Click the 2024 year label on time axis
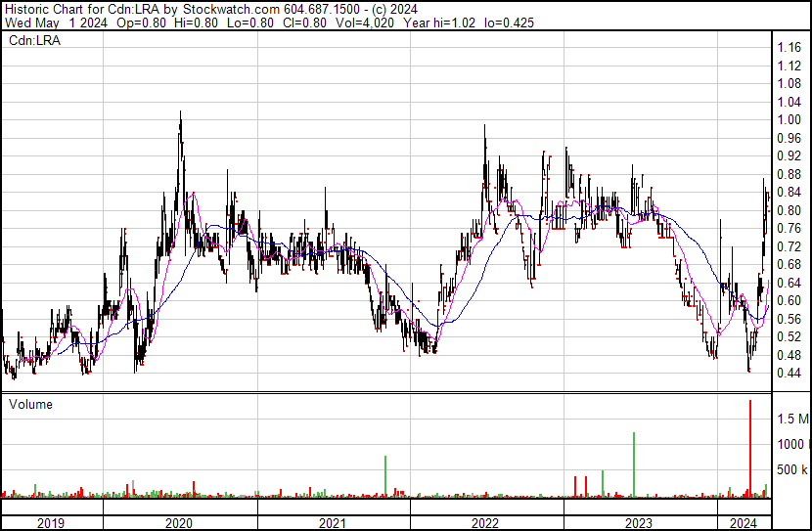This screenshot has height=531, width=812. point(744,523)
